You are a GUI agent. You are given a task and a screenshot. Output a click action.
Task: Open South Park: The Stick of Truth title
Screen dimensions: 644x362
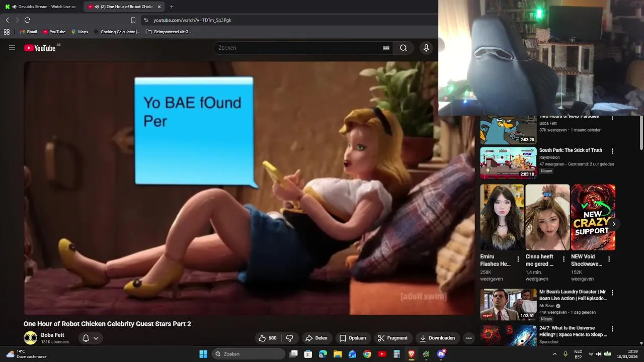[x=571, y=150]
